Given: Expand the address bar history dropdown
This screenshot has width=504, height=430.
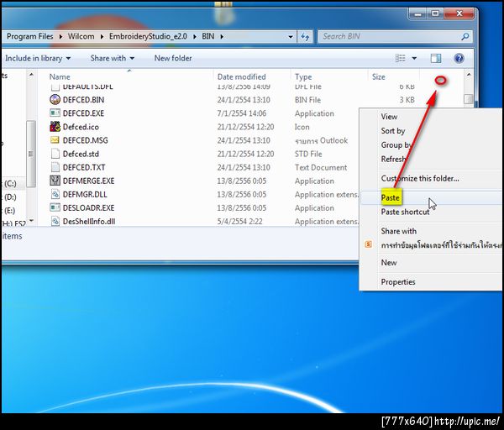Looking at the screenshot, I should [291, 37].
